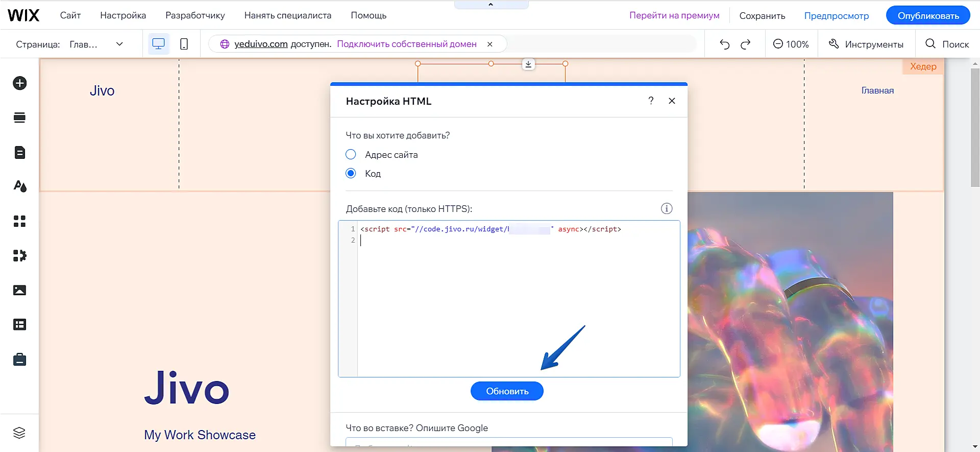Screen dimensions: 980x452
Task: Click the Undo arrow icon
Action: coord(724,44)
